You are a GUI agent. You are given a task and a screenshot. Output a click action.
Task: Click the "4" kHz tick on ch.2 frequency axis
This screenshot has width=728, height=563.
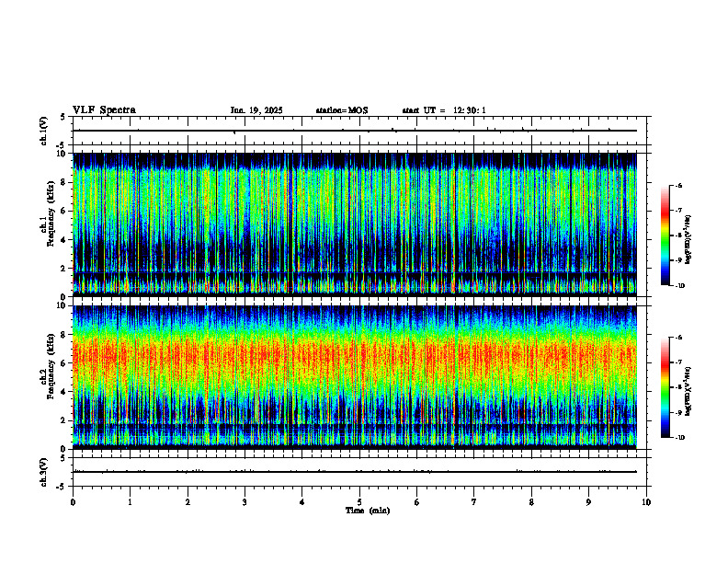coord(64,392)
